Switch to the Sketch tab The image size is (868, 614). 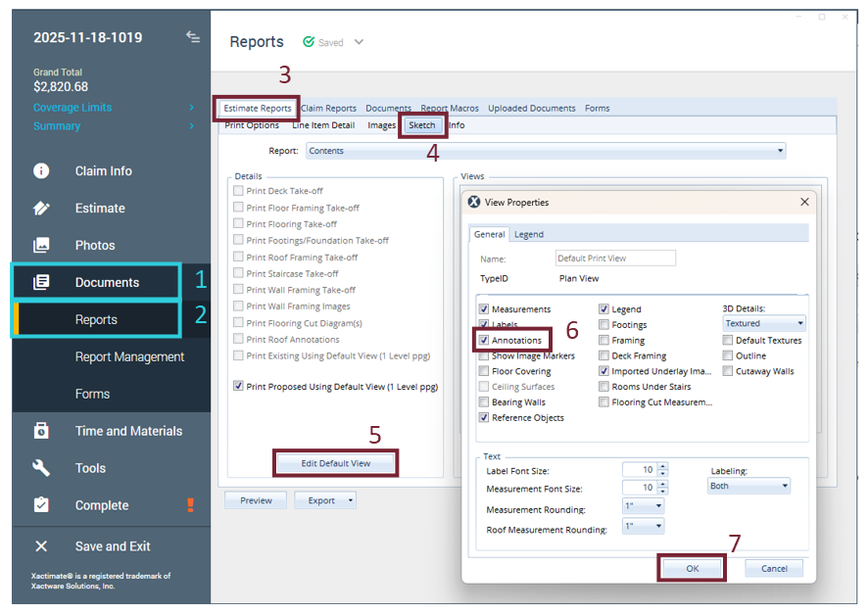click(x=422, y=125)
